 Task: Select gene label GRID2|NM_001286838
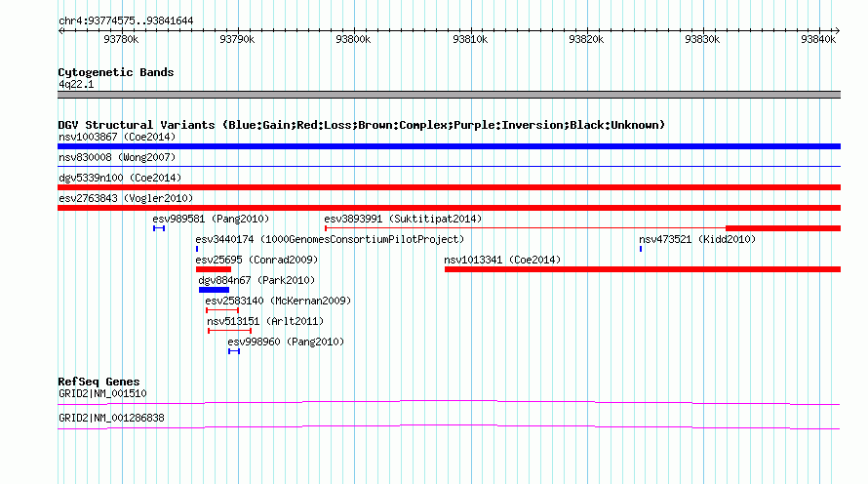click(x=112, y=418)
